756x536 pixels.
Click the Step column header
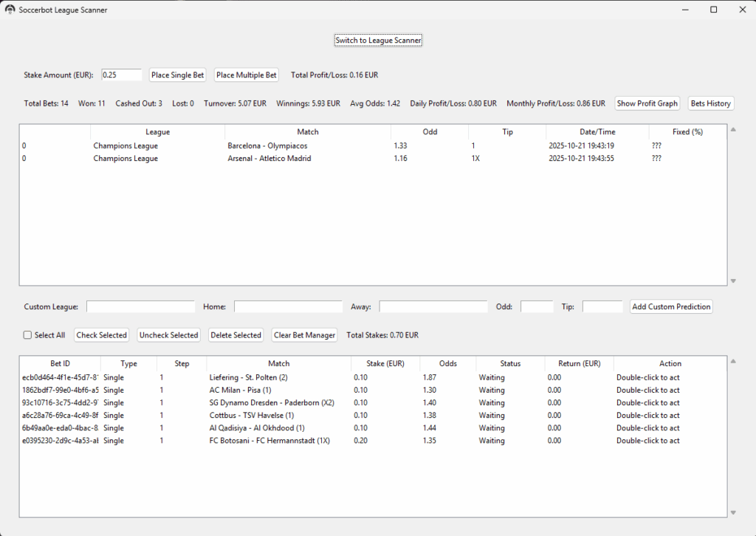(182, 363)
